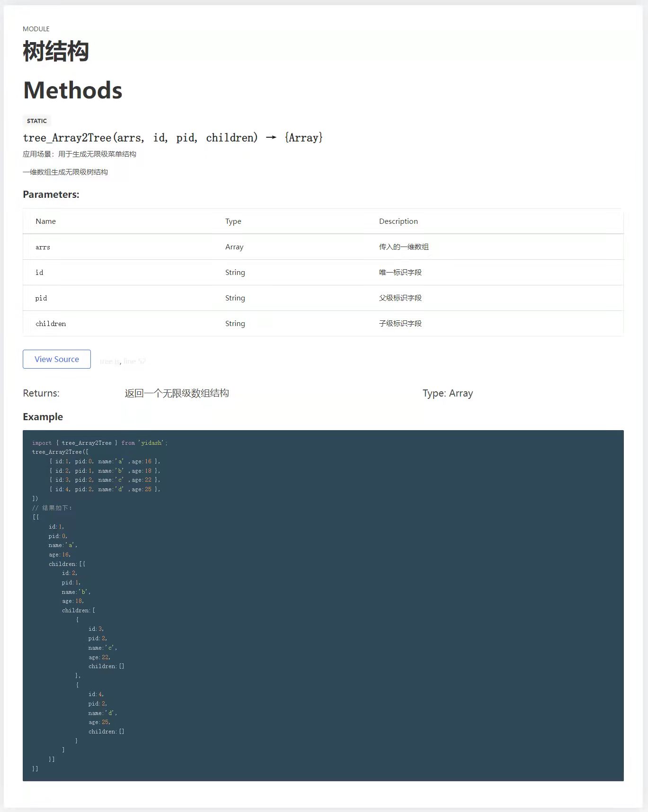Viewport: 648px width, 812px height.
Task: Click the import statement in code example
Action: tap(100, 443)
